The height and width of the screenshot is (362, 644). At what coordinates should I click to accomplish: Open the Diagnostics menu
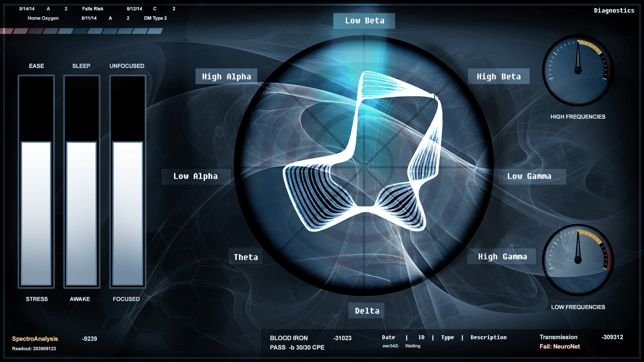(x=614, y=10)
